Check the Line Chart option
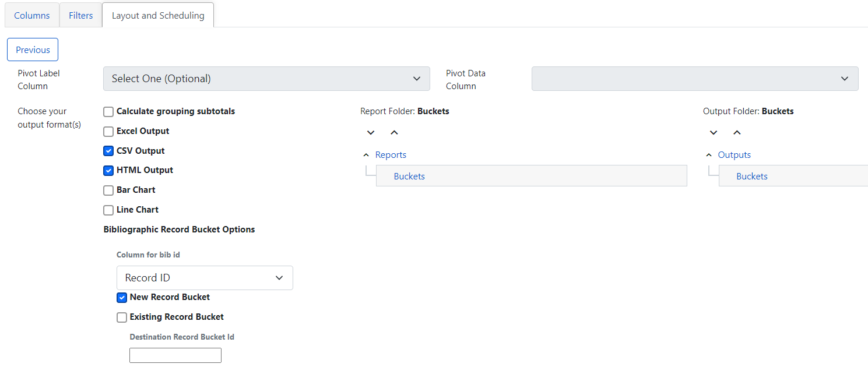The width and height of the screenshot is (868, 367). click(x=108, y=210)
